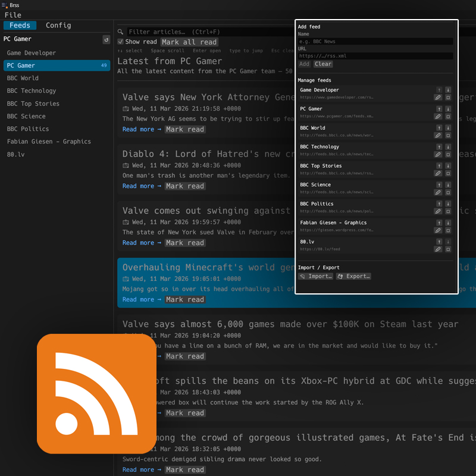The image size is (476, 476).
Task: Click the magnifier icon in the filter bar
Action: coord(120,31)
